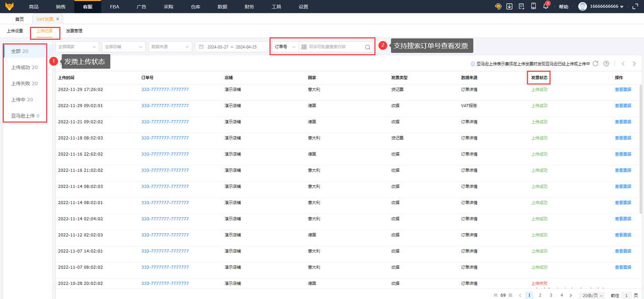Switch to the 首页 tab
The height and width of the screenshot is (299, 644).
19,19
